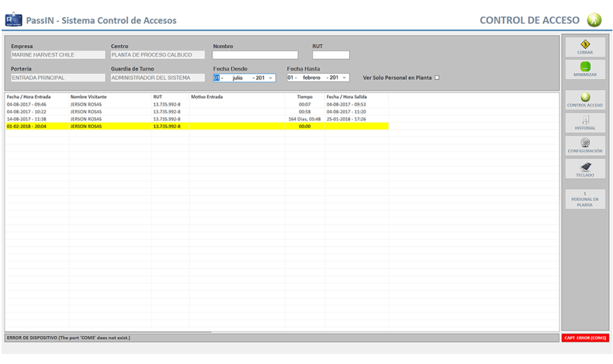Click the Nombre Visitante column header
The image size is (613, 364).
point(88,97)
